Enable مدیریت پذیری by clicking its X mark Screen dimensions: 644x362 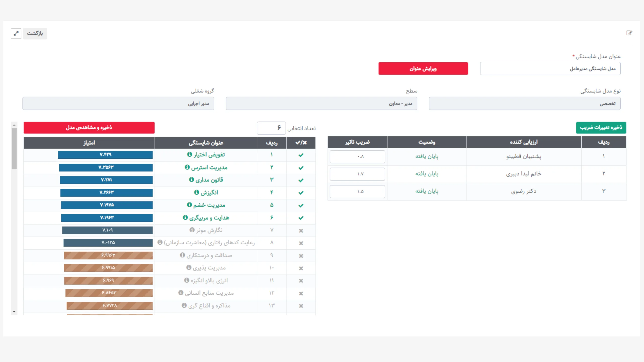301,268
